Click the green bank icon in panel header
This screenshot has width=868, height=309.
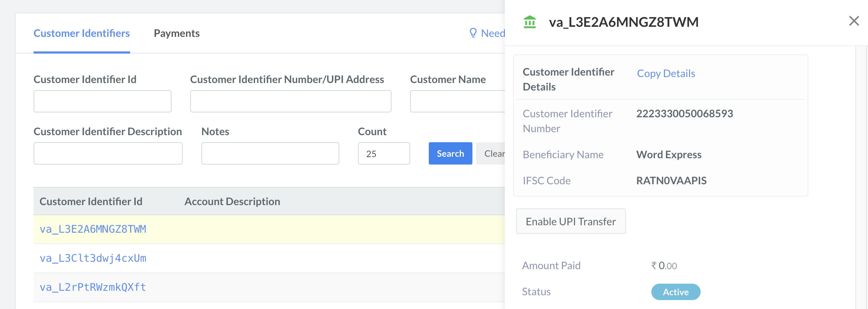(x=529, y=22)
